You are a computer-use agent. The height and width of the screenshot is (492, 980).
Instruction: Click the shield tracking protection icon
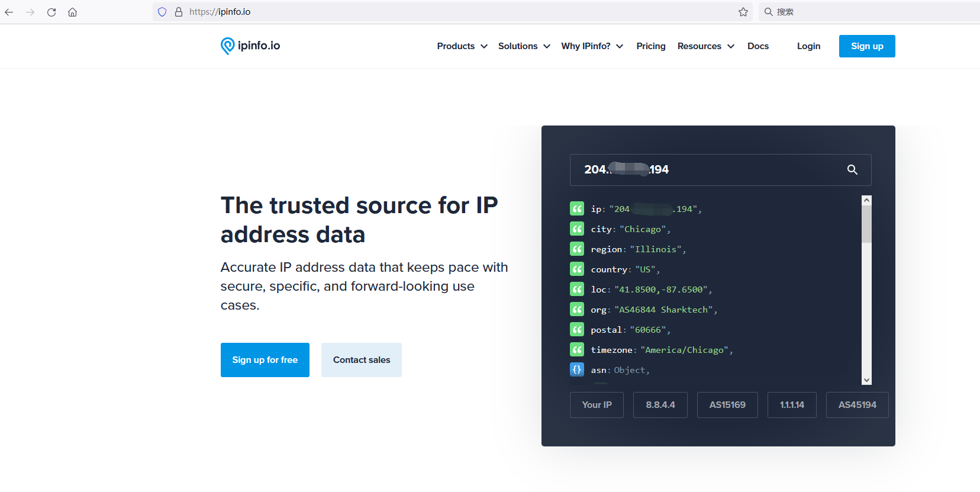pyautogui.click(x=162, y=12)
